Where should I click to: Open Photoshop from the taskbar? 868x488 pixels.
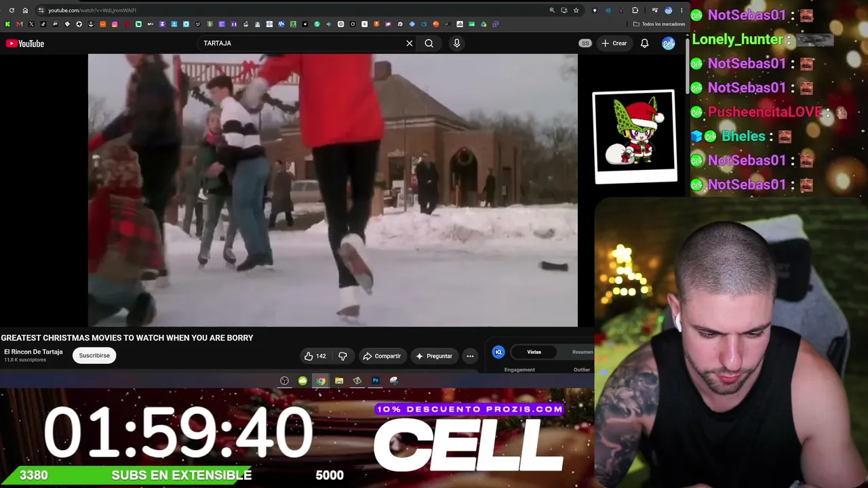(376, 381)
